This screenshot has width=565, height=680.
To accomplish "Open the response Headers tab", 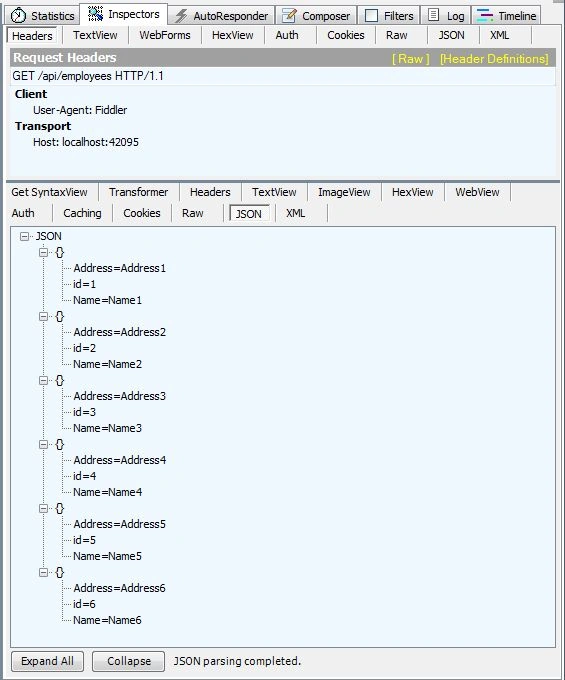I will pyautogui.click(x=210, y=192).
